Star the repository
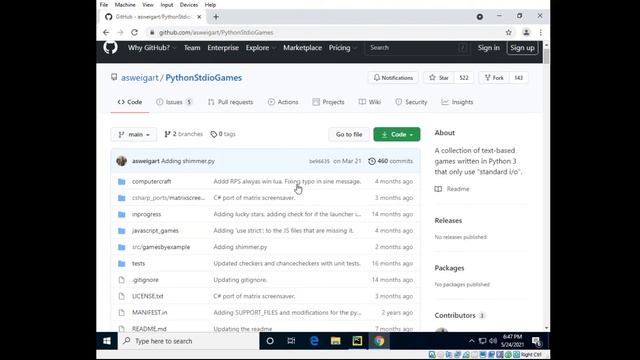Screen dimensions: 640x360 pyautogui.click(x=439, y=78)
